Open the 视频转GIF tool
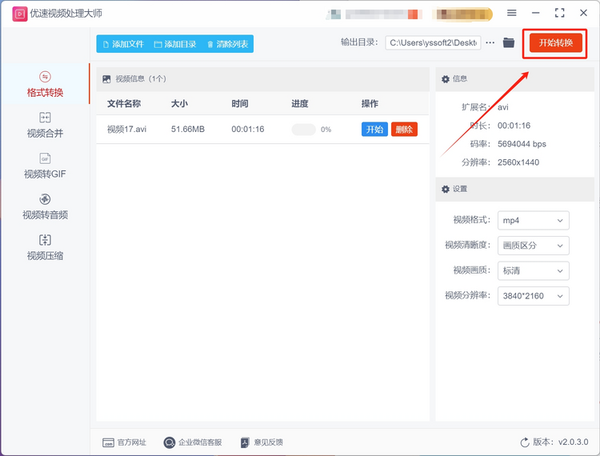Image resolution: width=600 pixels, height=456 pixels. (x=45, y=166)
